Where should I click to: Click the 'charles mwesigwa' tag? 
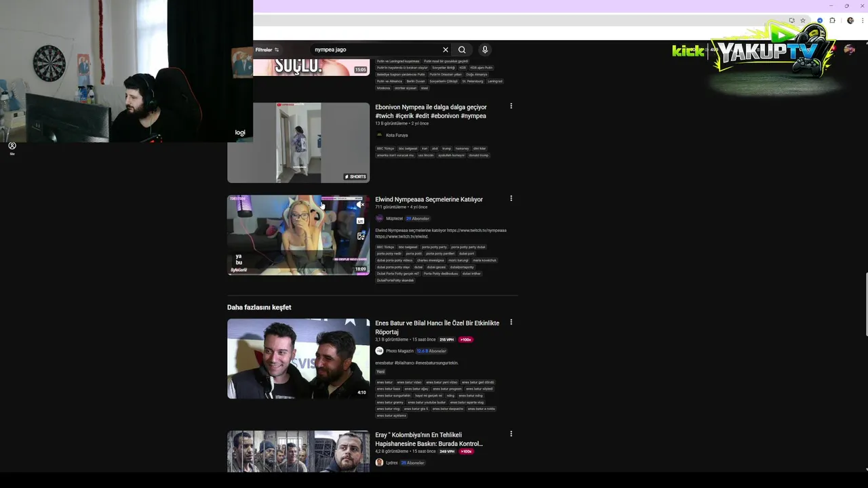point(431,260)
